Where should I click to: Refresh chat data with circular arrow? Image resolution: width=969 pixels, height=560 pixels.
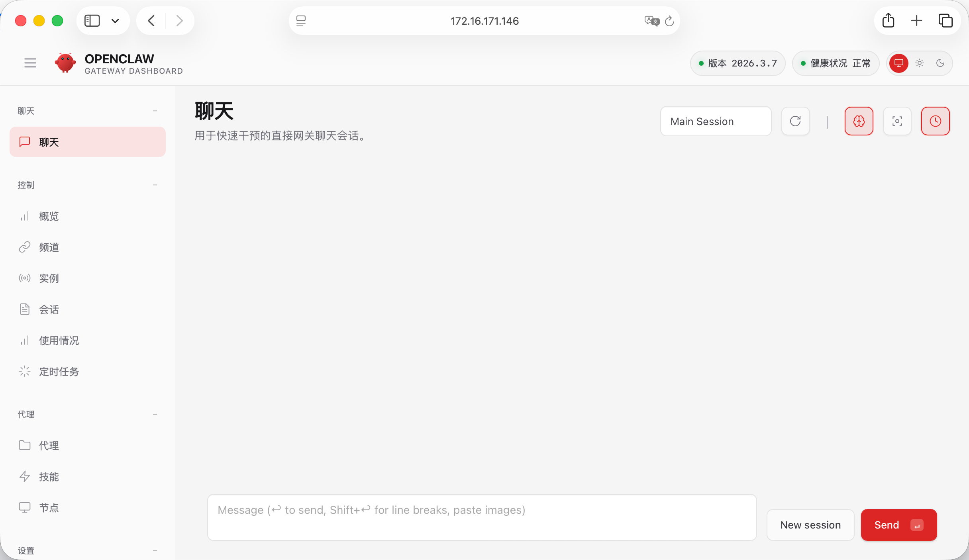click(x=795, y=121)
